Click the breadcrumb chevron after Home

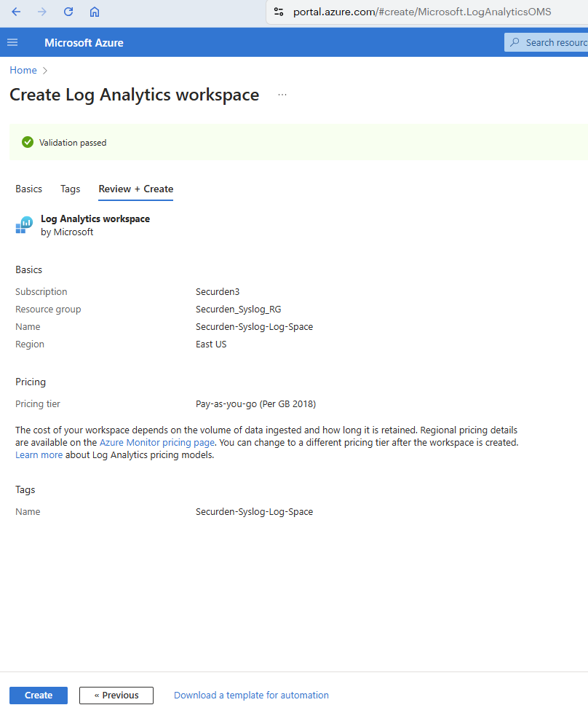click(45, 71)
